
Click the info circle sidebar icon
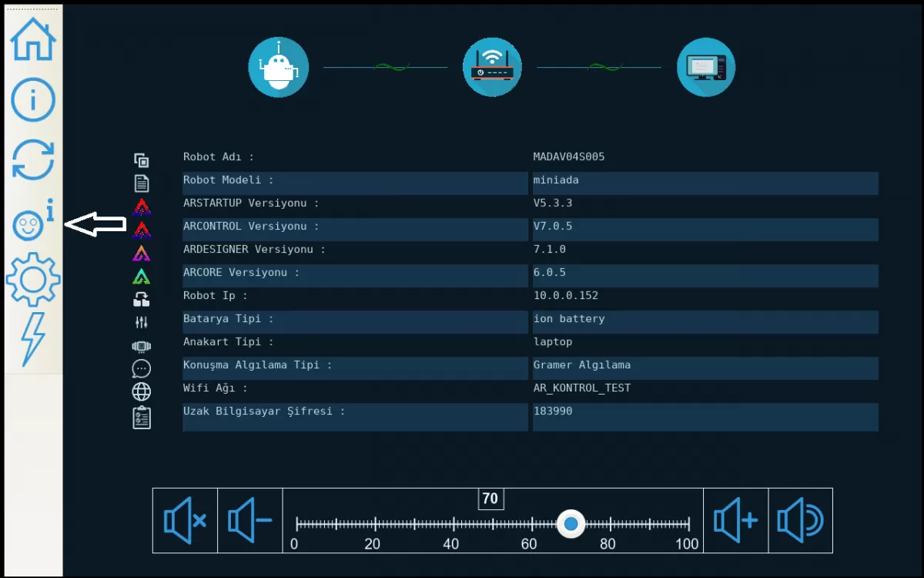tap(33, 99)
